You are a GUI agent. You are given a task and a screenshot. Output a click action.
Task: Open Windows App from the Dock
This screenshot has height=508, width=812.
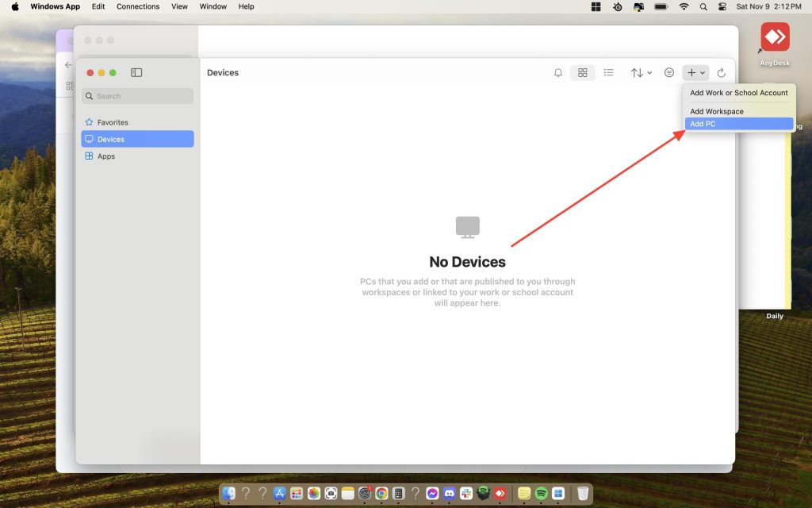click(x=557, y=493)
